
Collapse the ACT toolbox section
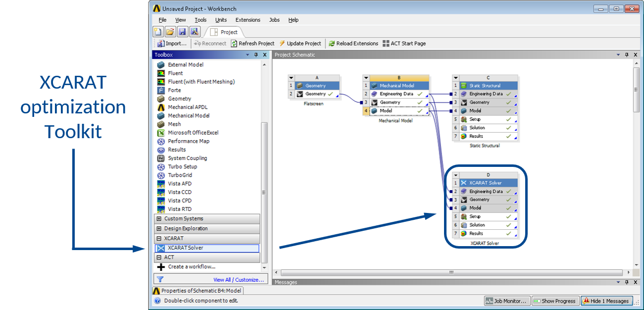coord(159,258)
